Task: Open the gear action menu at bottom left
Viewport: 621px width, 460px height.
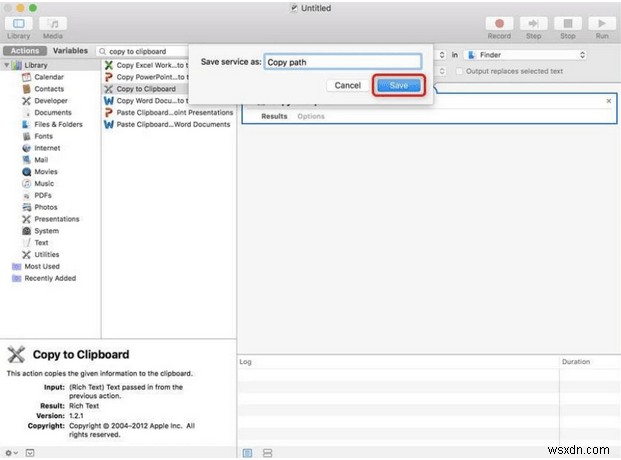Action: (11, 453)
